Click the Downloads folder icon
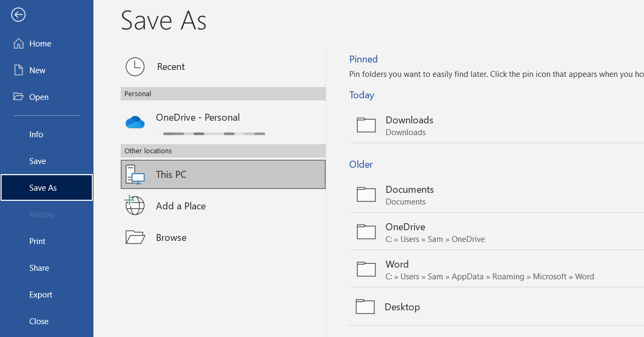Image resolution: width=644 pixels, height=337 pixels. point(366,125)
